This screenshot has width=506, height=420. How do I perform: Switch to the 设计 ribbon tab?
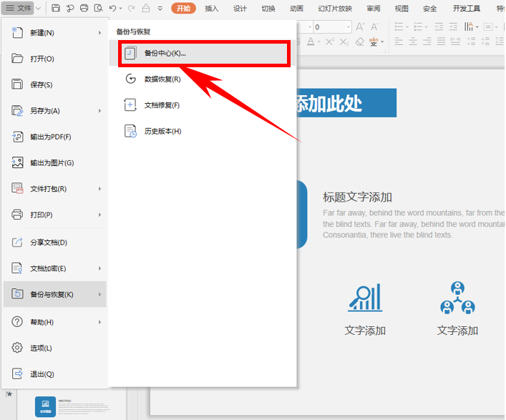tap(240, 9)
